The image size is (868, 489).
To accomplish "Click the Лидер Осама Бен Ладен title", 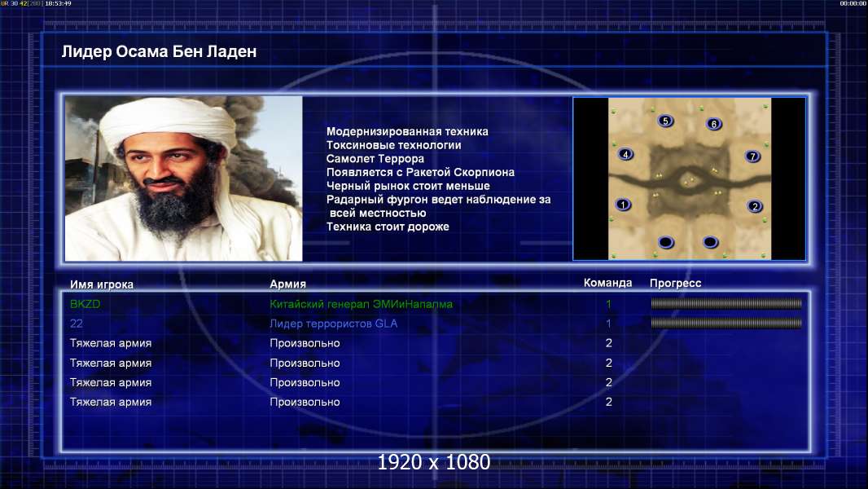I will point(159,51).
